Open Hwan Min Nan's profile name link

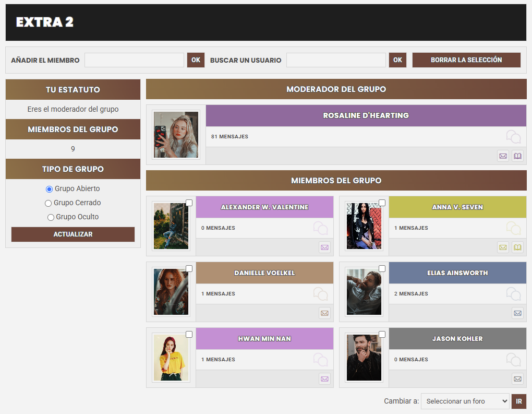(264, 339)
